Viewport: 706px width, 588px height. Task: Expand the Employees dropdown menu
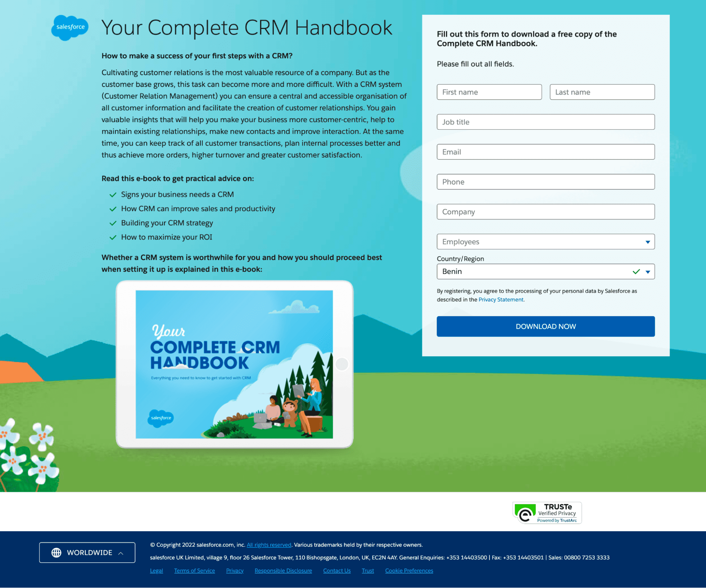646,242
